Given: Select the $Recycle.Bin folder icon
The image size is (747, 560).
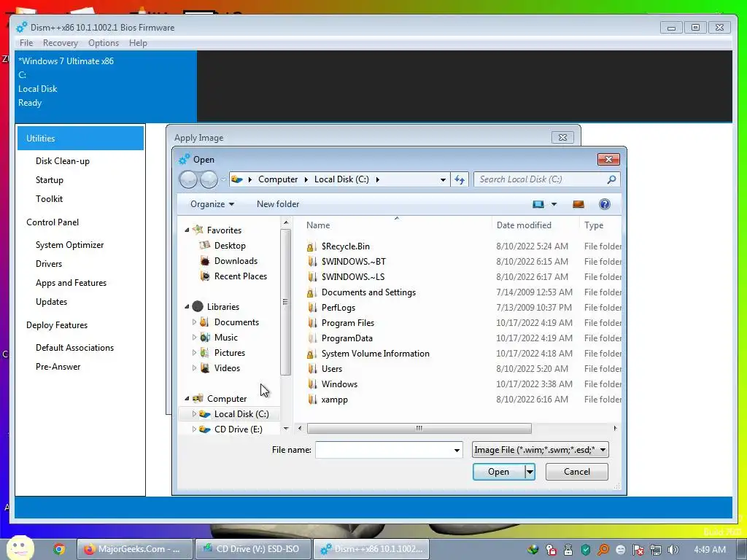Looking at the screenshot, I should tap(311, 246).
